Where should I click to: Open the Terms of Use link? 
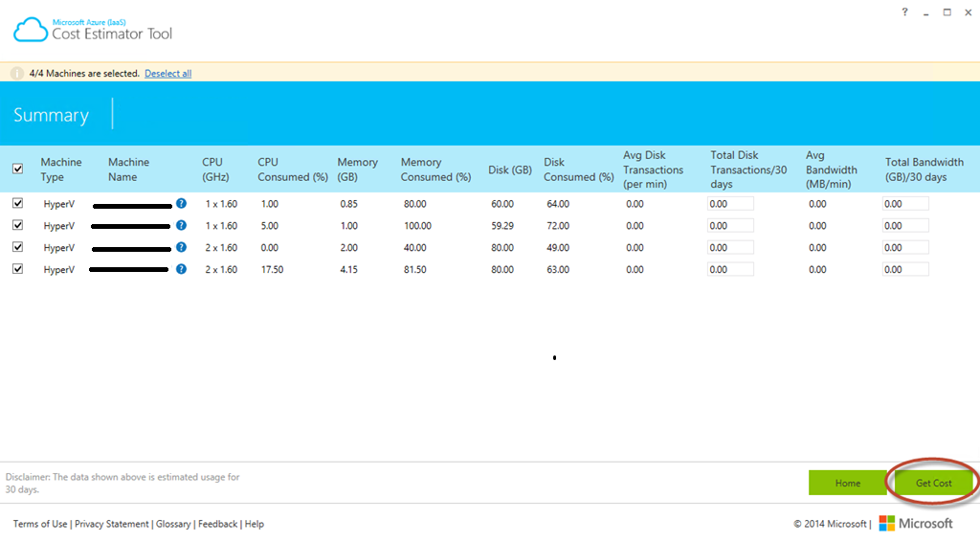click(40, 524)
